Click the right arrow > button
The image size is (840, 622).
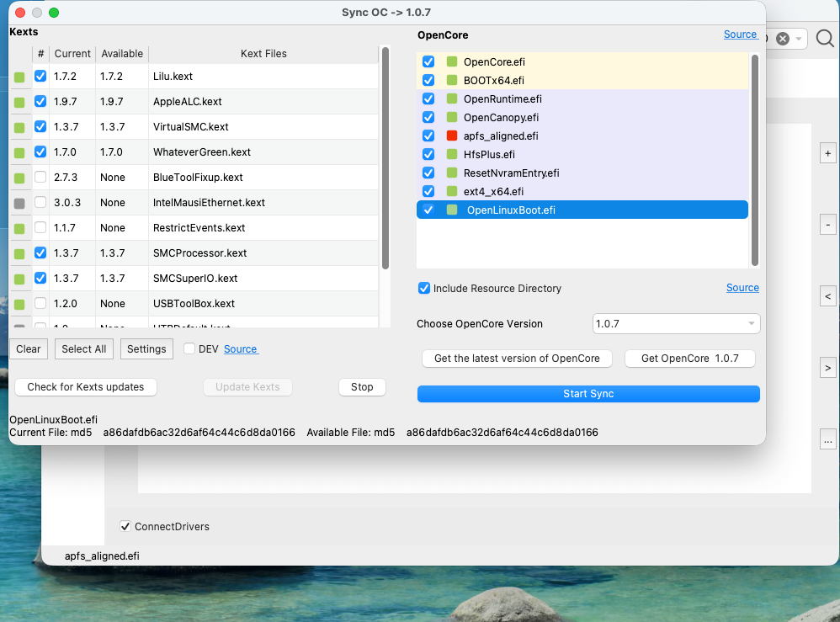click(827, 368)
